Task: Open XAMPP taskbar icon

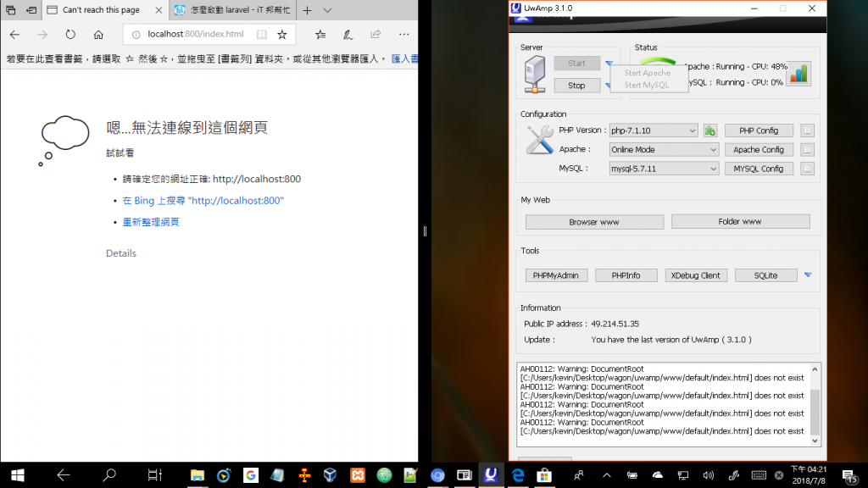Action: (x=358, y=474)
